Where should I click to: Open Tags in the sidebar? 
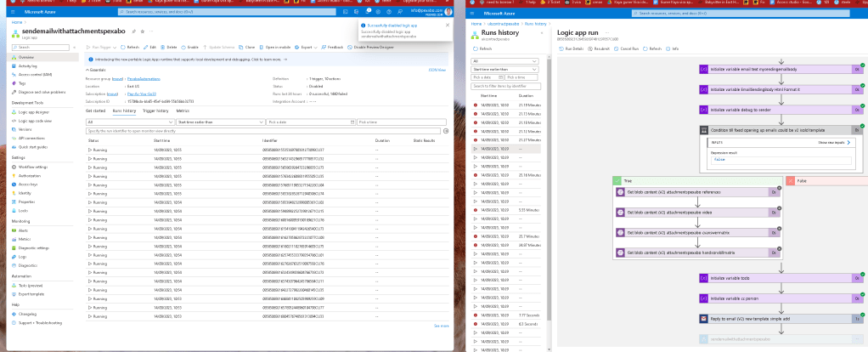point(21,83)
